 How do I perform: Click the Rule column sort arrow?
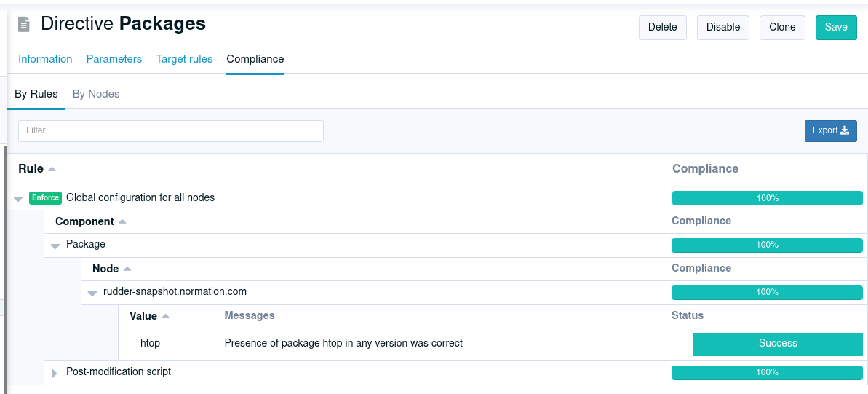point(52,169)
